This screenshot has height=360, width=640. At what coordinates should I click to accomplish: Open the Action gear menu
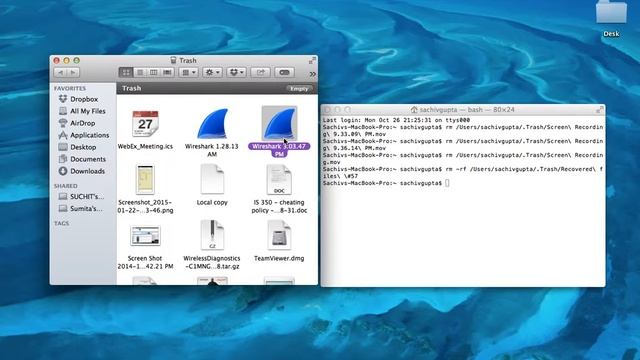click(212, 73)
